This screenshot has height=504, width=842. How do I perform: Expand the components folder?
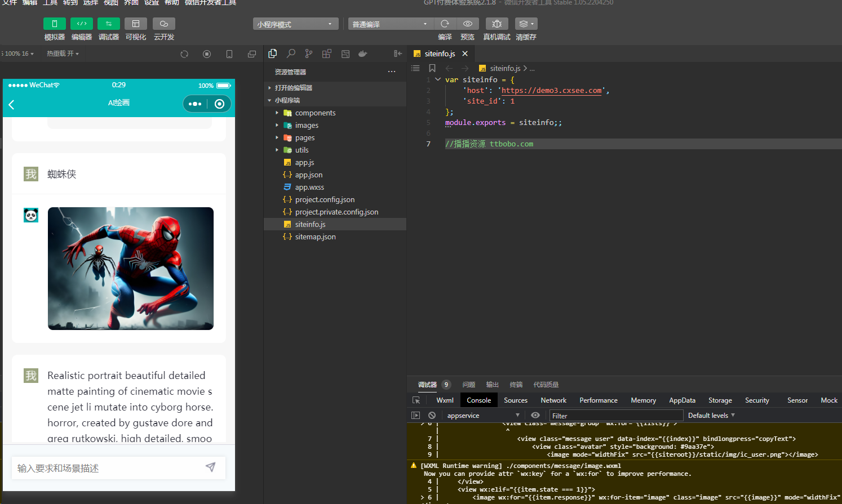tap(335, 113)
